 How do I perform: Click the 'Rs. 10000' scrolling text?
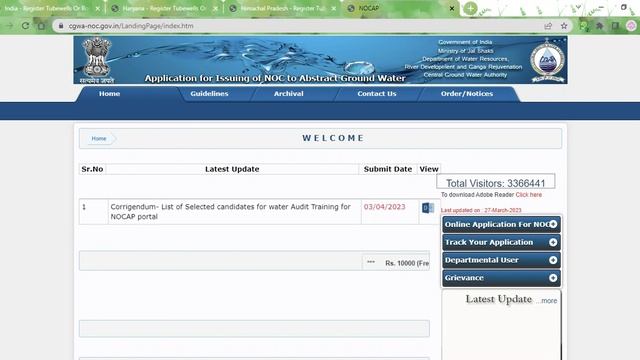[407, 263]
